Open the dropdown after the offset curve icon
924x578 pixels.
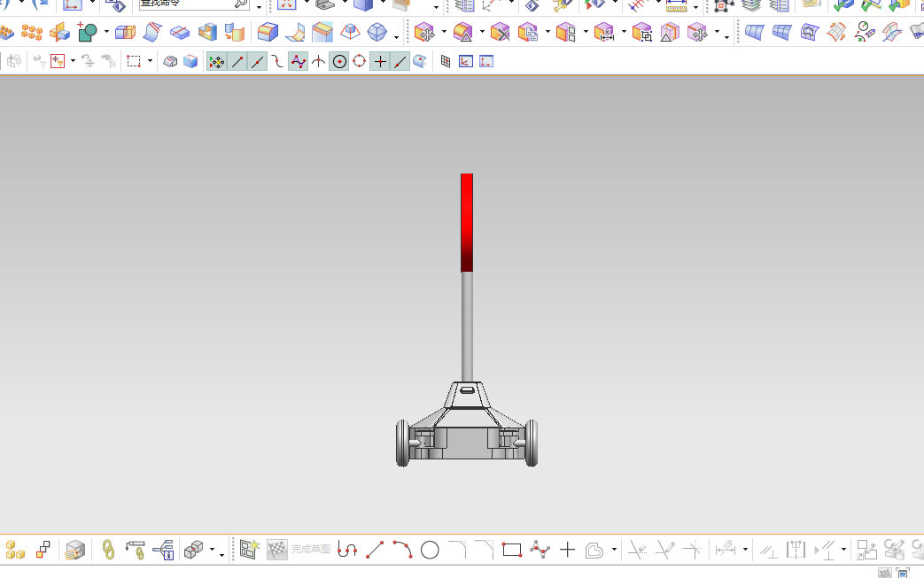[x=614, y=550]
